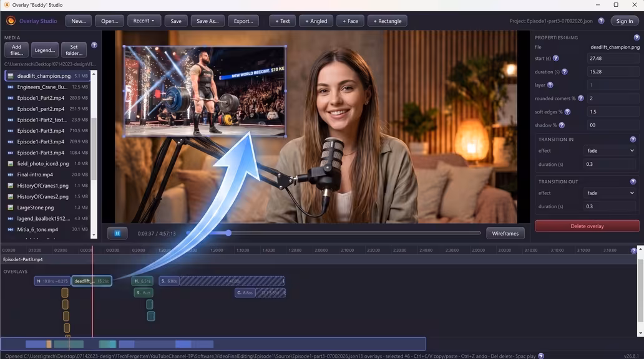Click the Save button
The width and height of the screenshot is (644, 359).
tap(176, 21)
